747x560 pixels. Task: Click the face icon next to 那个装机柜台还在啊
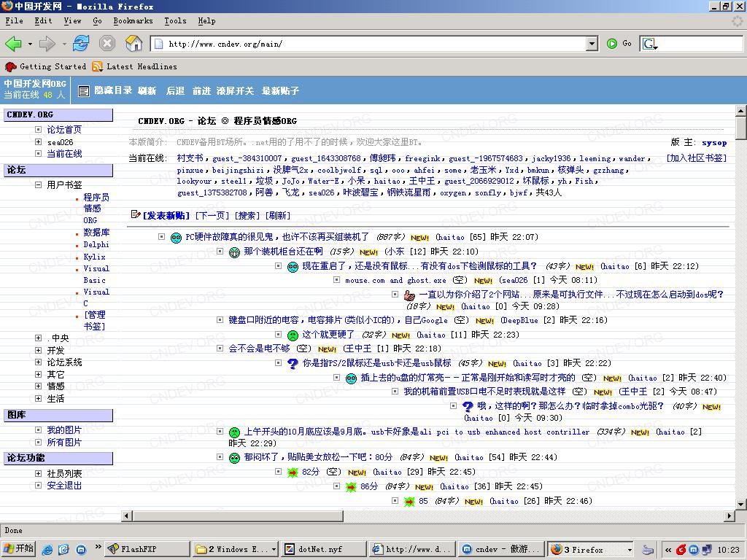[234, 252]
